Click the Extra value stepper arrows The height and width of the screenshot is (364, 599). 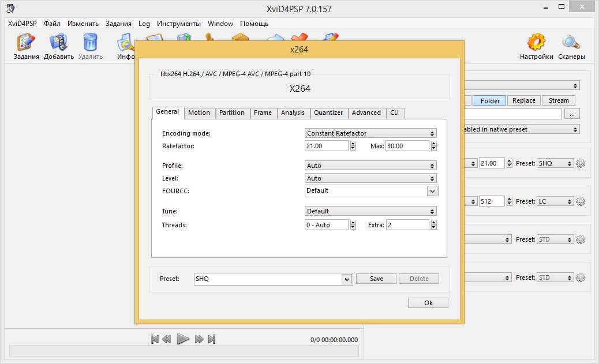[433, 225]
